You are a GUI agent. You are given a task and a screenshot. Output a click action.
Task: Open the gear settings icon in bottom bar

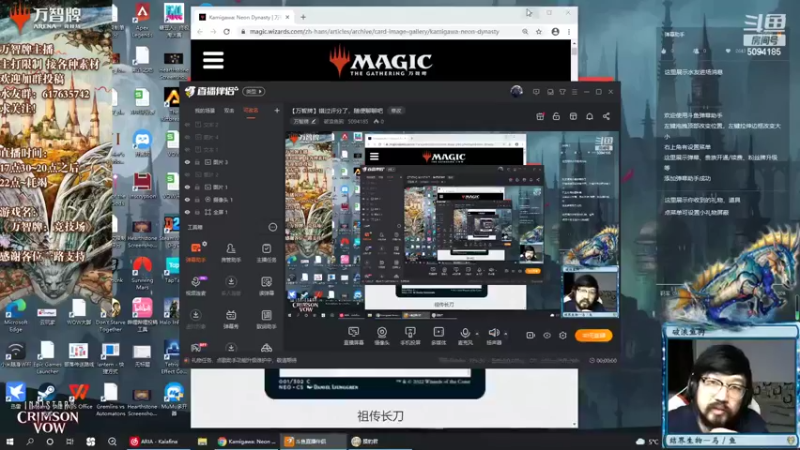[x=563, y=335]
